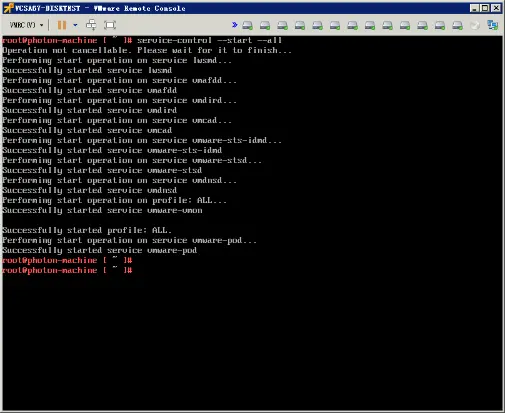The width and height of the screenshot is (505, 413).
Task: Click 'Successfully started service vmware-pod' line
Action: [100, 250]
